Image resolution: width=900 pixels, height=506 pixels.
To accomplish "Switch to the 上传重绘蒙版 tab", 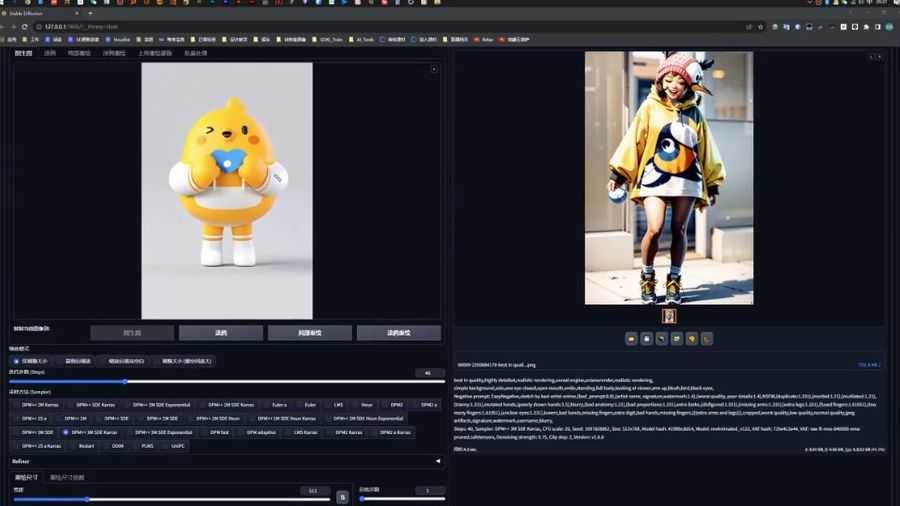I will tap(154, 53).
